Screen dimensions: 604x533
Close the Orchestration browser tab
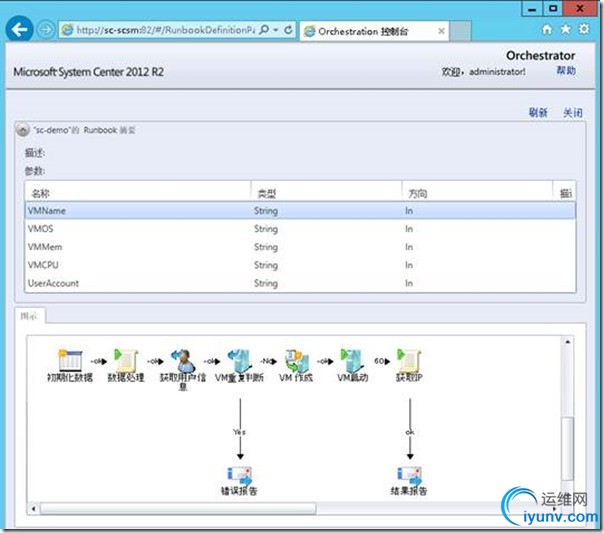(x=441, y=31)
